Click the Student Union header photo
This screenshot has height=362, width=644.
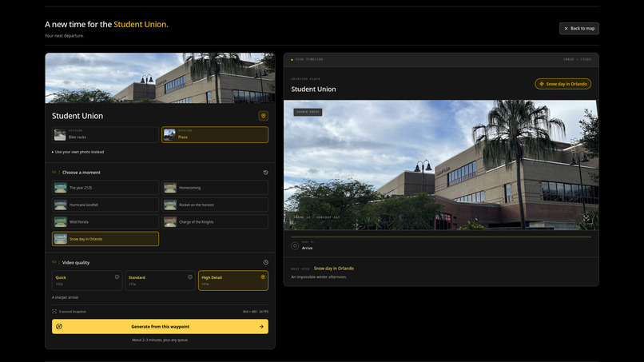[x=160, y=78]
